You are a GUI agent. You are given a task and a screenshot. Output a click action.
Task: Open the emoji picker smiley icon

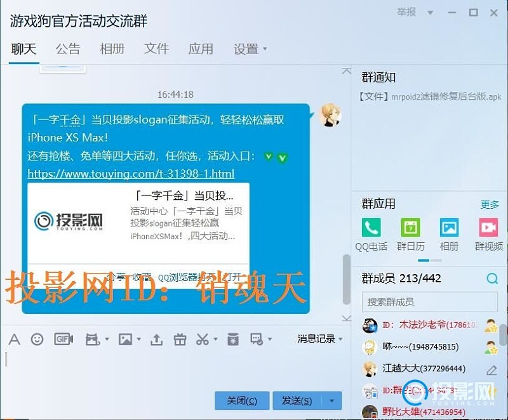coord(37,339)
